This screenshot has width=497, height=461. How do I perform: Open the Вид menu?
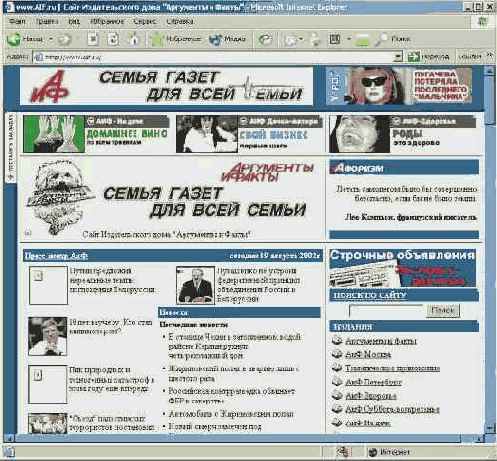(x=74, y=22)
